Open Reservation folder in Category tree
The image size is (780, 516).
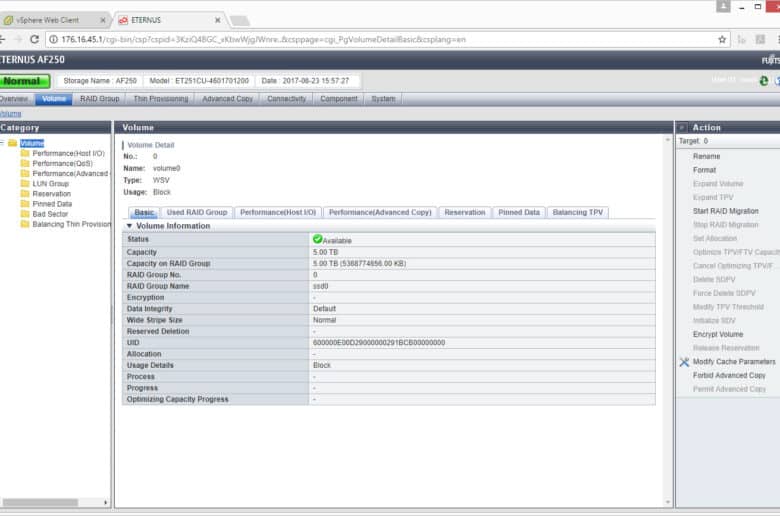[x=51, y=194]
